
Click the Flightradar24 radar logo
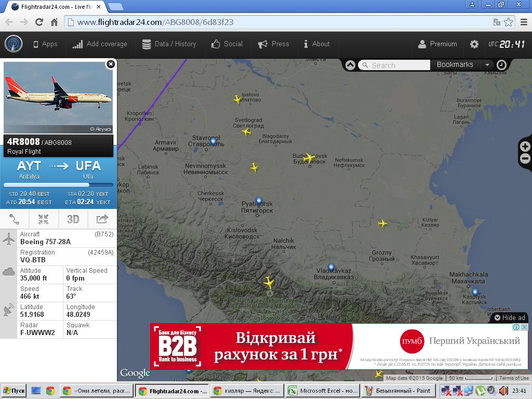tap(14, 44)
